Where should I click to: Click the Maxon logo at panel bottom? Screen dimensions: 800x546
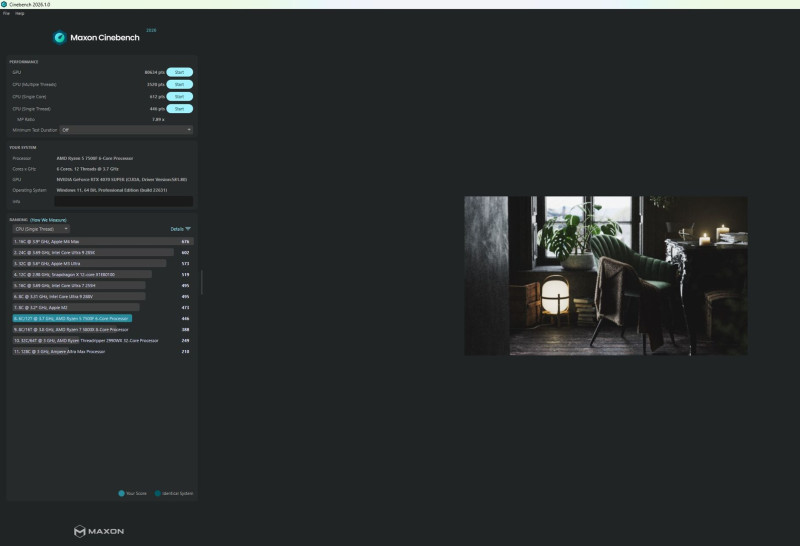(x=99, y=531)
